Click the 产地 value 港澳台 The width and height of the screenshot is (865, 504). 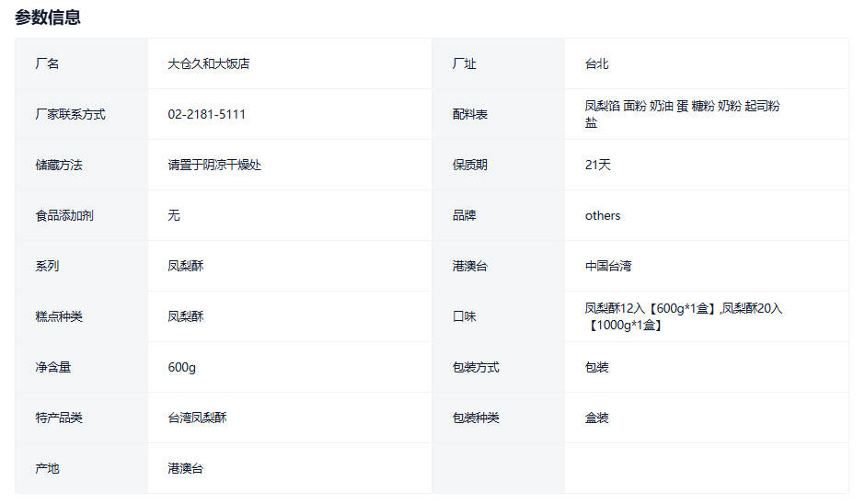185,469
